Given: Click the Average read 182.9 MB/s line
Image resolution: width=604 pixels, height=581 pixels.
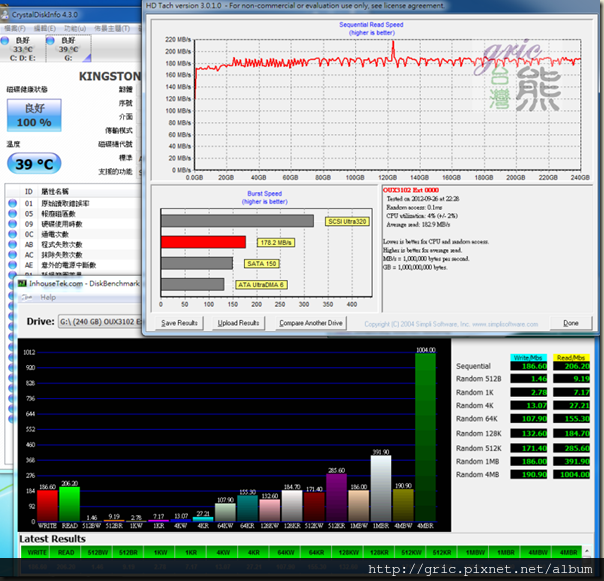Looking at the screenshot, I should 418,225.
